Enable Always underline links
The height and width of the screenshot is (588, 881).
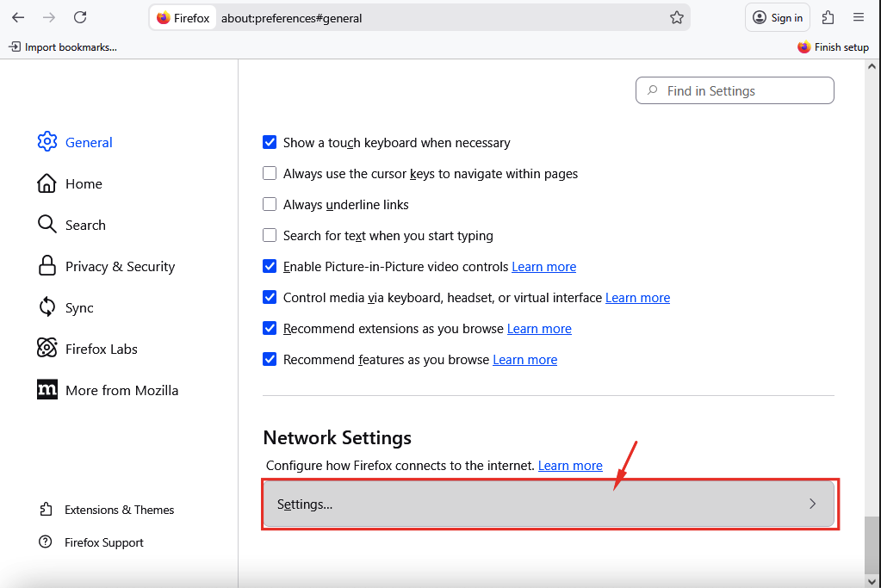[x=270, y=204]
